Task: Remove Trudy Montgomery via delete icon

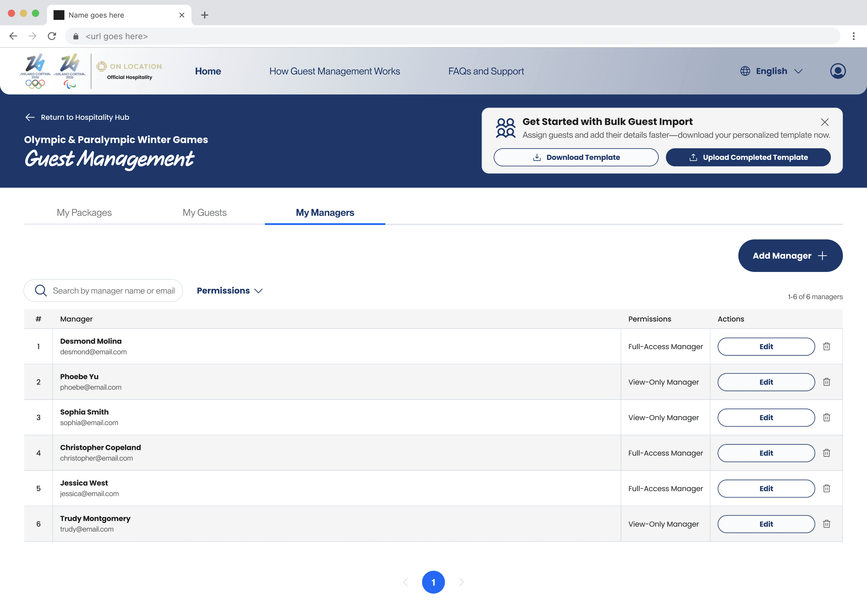Action: [x=827, y=524]
